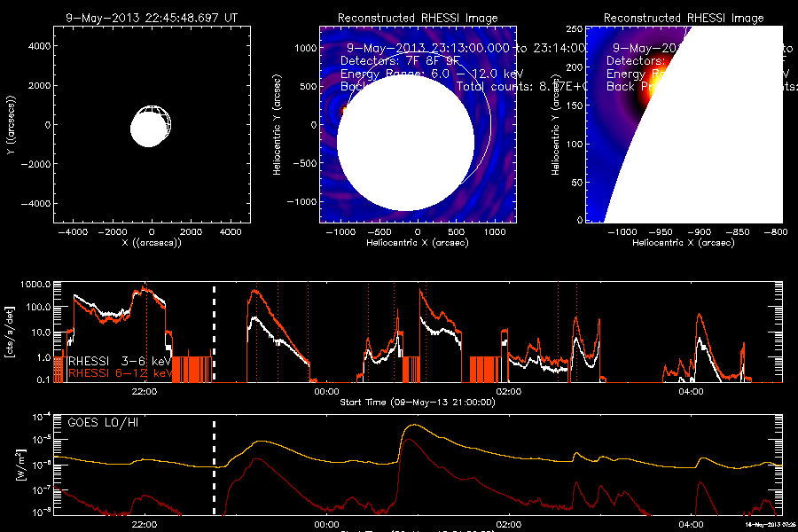Click the '22:00' tick label under RHESSI plot

[x=145, y=392]
